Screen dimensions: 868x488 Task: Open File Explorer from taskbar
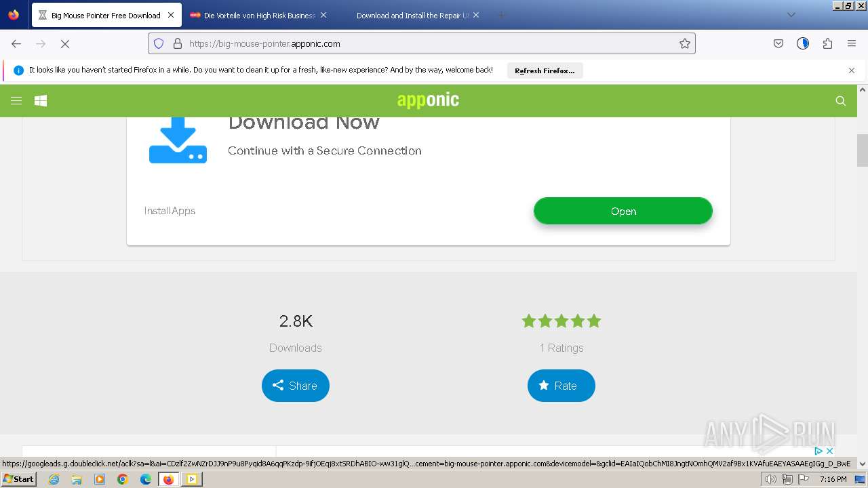(x=77, y=479)
